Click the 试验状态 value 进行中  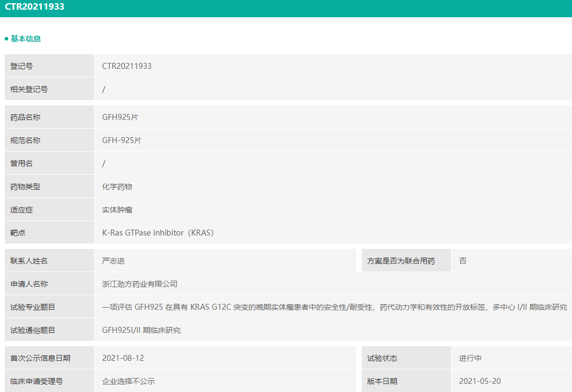[x=470, y=358]
